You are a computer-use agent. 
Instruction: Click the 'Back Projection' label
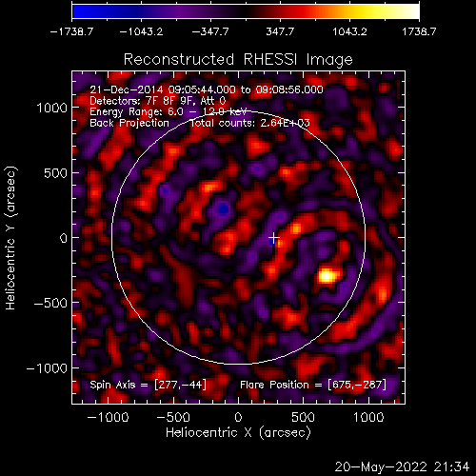click(x=129, y=123)
